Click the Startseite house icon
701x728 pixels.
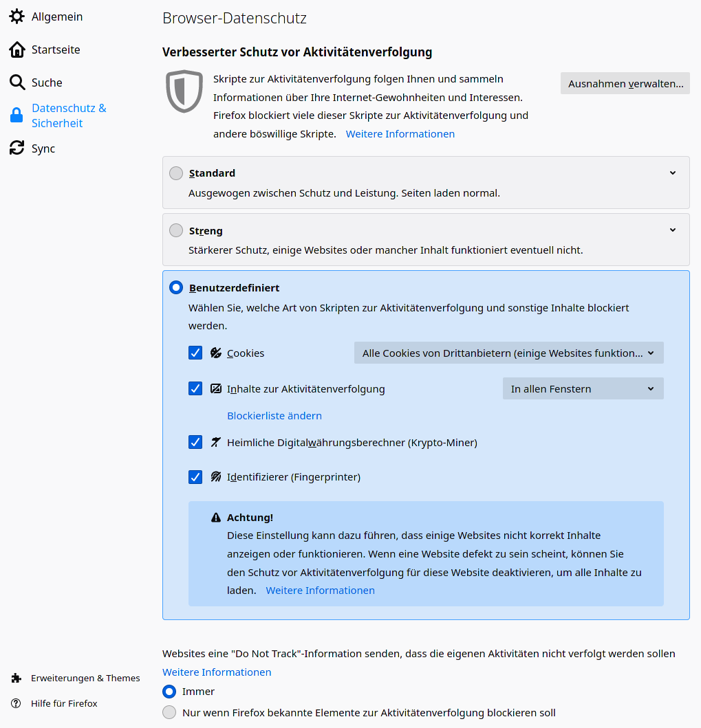click(x=17, y=49)
